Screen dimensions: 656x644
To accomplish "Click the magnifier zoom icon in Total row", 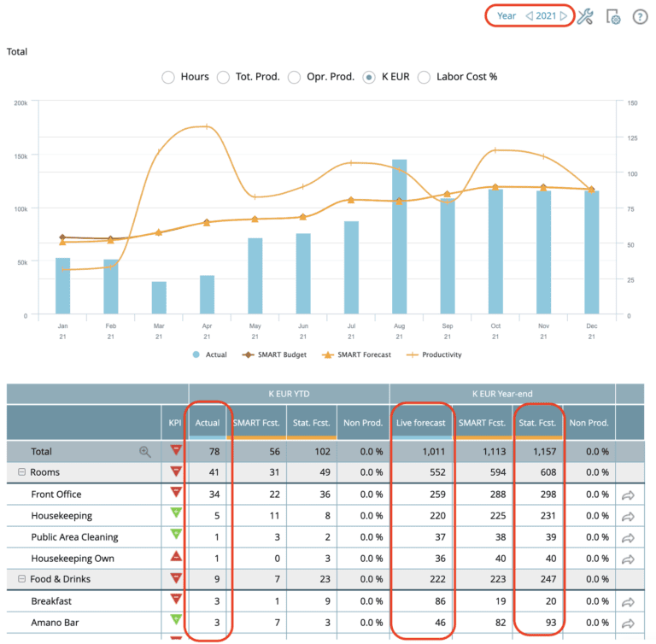I will coord(145,452).
